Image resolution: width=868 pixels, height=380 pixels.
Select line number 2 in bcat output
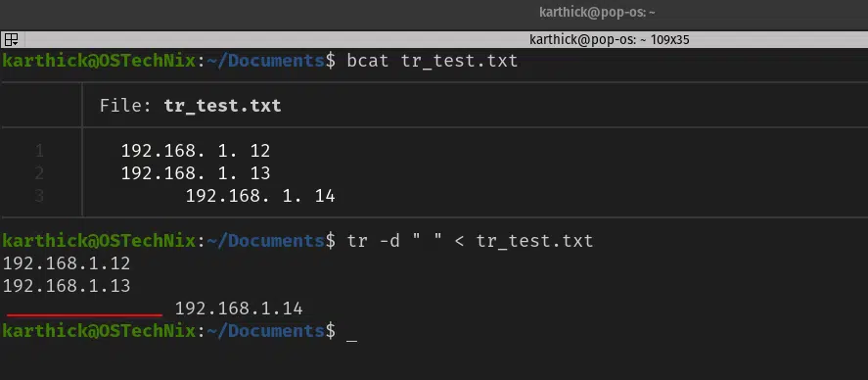tap(39, 173)
